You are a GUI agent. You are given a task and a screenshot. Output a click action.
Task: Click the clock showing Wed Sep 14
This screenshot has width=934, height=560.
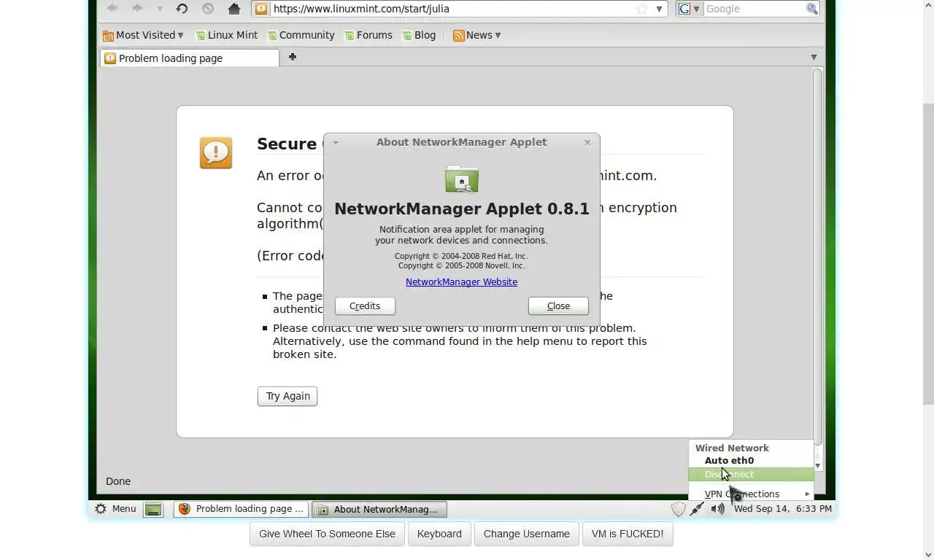782,509
